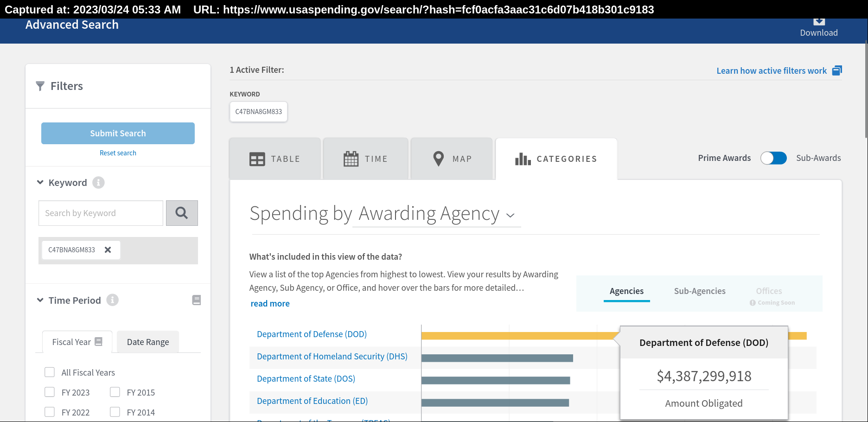Collapse the Keyword filter section
Image resolution: width=868 pixels, height=422 pixels.
coord(40,183)
